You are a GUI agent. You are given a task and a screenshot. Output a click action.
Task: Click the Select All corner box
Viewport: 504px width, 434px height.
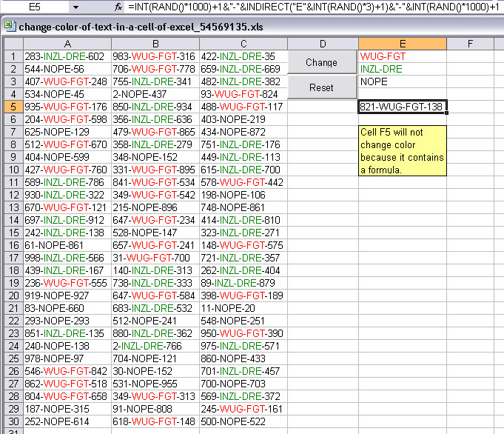(13, 44)
